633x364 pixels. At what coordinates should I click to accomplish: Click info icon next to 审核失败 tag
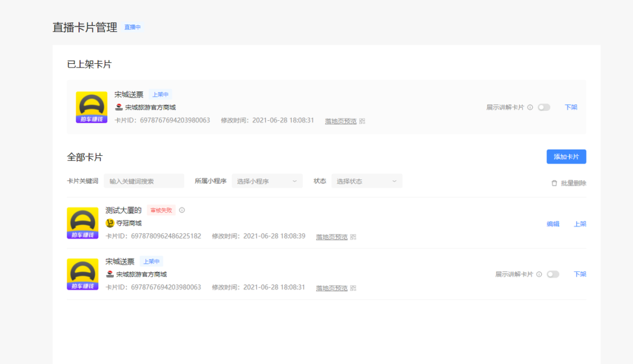[x=182, y=210]
